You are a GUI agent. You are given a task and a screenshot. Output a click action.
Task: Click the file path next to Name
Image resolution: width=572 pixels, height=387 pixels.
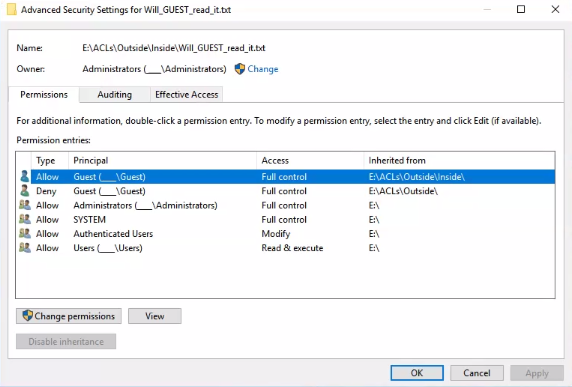pyautogui.click(x=174, y=48)
